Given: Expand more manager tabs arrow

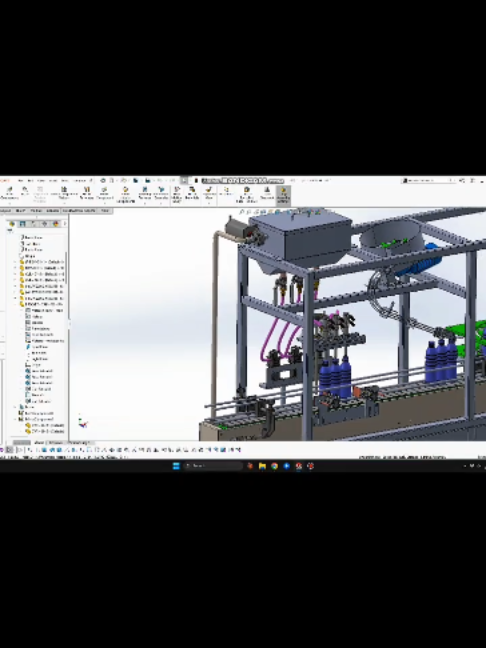Looking at the screenshot, I should pyautogui.click(x=65, y=224).
